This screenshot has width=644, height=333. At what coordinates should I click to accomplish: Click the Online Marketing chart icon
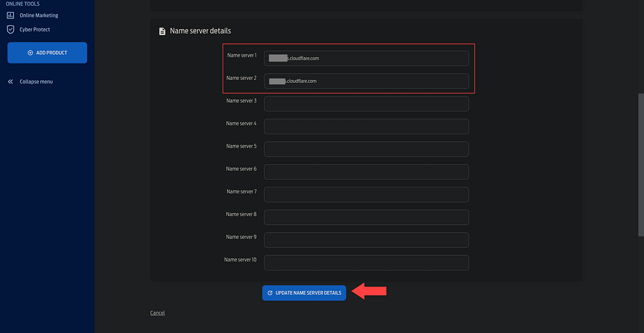click(11, 15)
